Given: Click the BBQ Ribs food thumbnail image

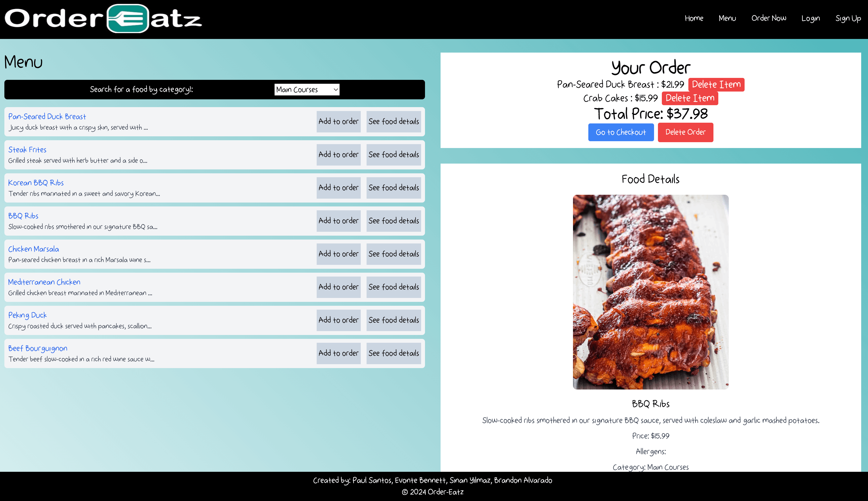Looking at the screenshot, I should (650, 292).
